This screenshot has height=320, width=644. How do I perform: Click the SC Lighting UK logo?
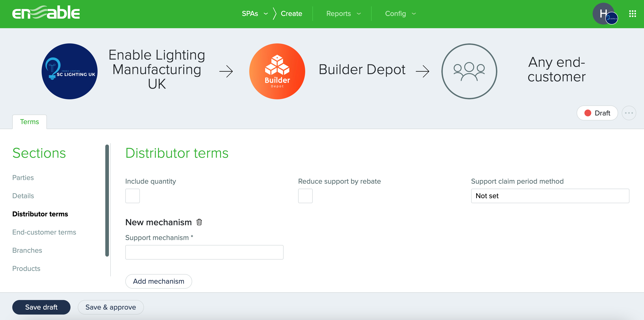click(x=70, y=71)
